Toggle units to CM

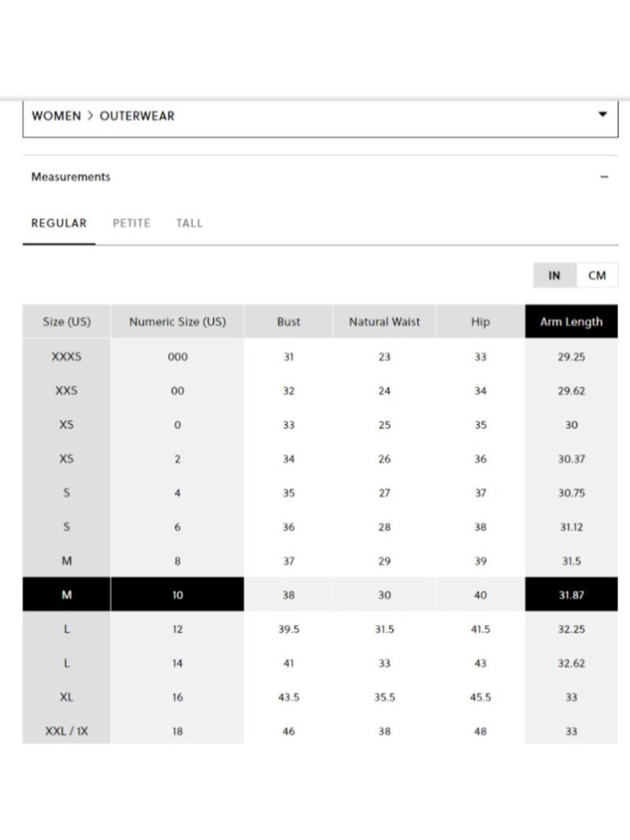(597, 275)
